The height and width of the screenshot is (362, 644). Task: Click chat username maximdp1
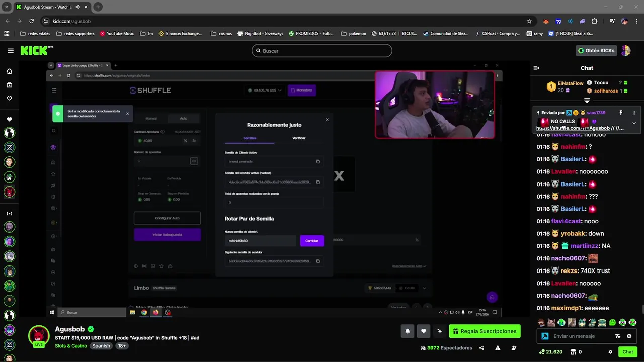pos(567,308)
